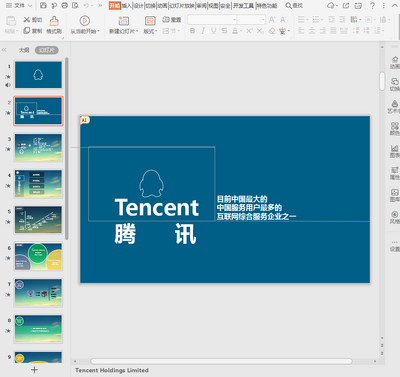Click the Save icon in quick access toolbar

click(x=43, y=5)
